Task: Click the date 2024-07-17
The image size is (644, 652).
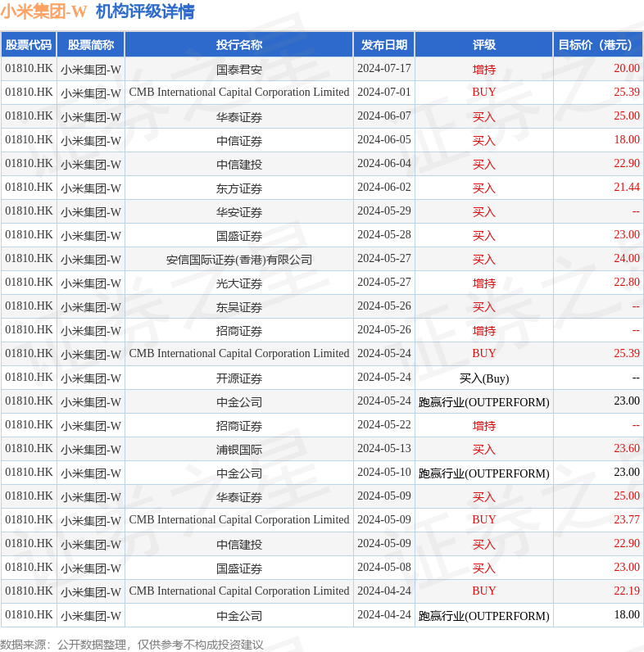Action: (x=384, y=68)
